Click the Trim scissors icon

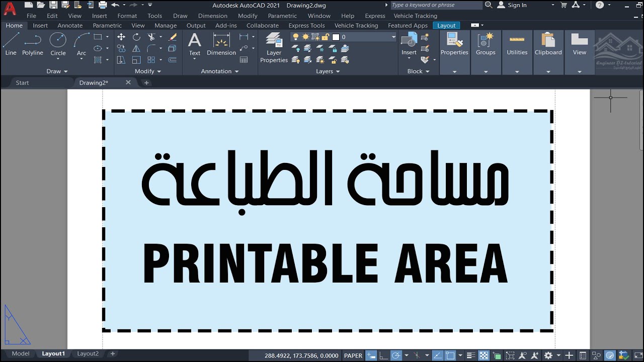point(151,37)
